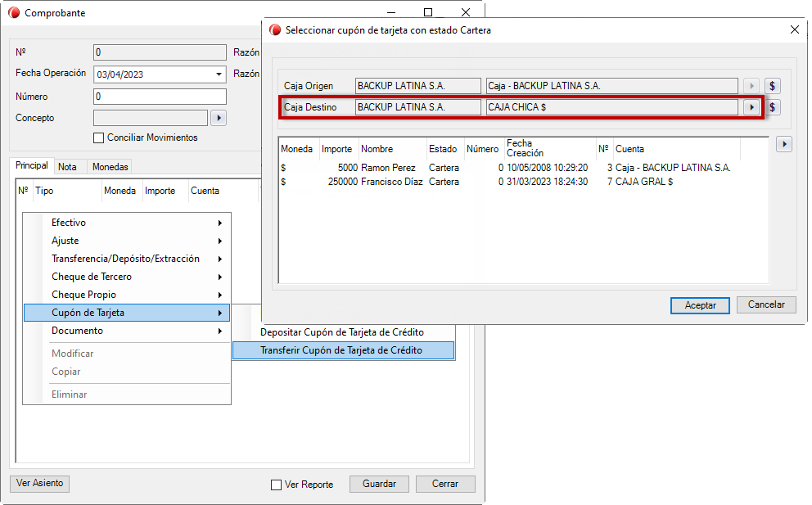Click the CAJA GRAL $ account cell

click(644, 182)
